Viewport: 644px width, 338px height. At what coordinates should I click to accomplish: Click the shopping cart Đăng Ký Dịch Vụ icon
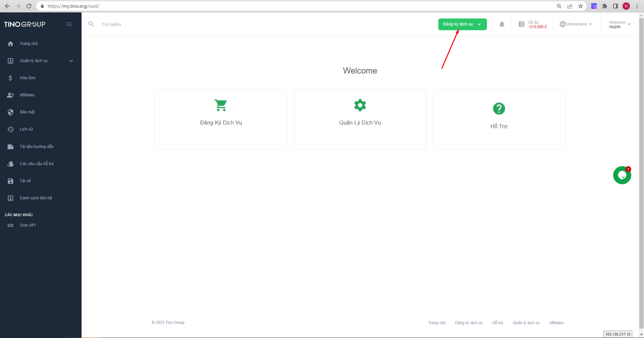click(x=221, y=105)
